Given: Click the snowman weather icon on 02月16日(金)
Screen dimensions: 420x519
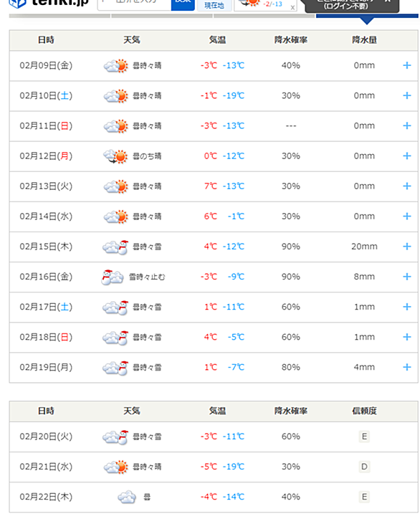Looking at the screenshot, I should (113, 277).
